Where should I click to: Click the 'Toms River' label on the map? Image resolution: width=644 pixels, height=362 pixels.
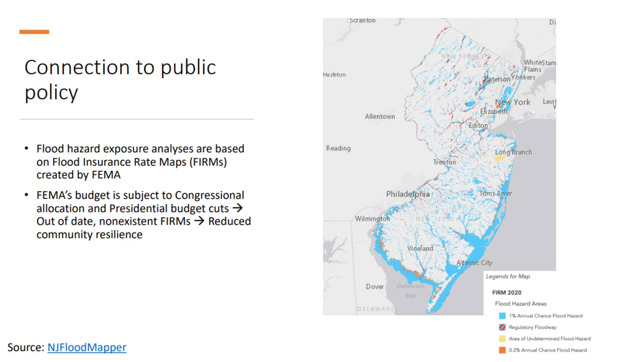pos(495,193)
